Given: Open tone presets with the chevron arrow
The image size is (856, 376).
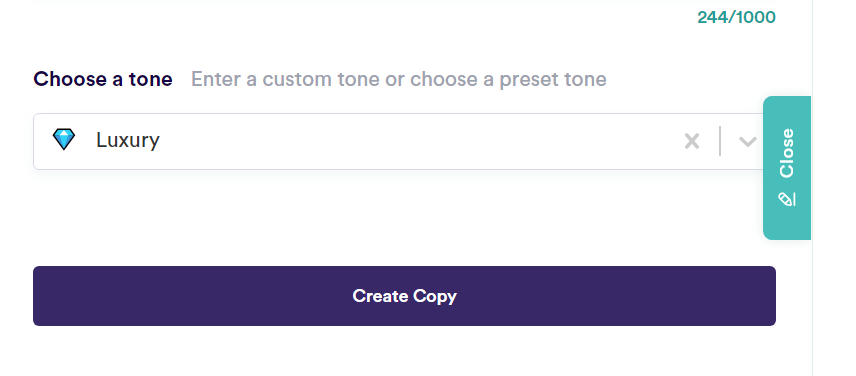Looking at the screenshot, I should pos(747,141).
